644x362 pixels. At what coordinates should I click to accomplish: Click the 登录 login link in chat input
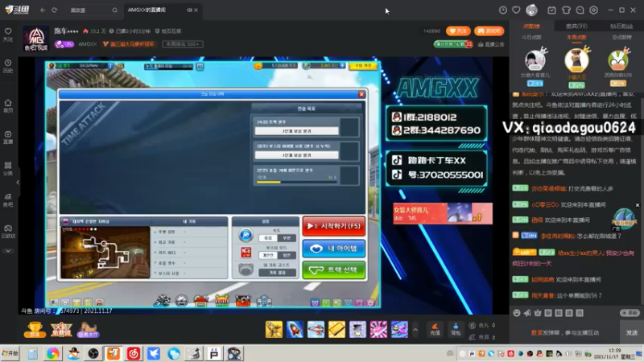click(536, 333)
